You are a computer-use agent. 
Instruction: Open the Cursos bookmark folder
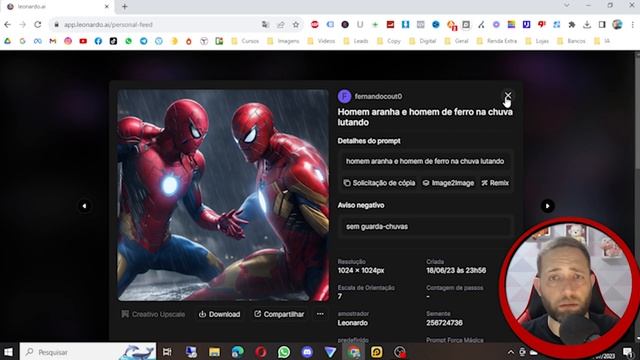point(245,41)
